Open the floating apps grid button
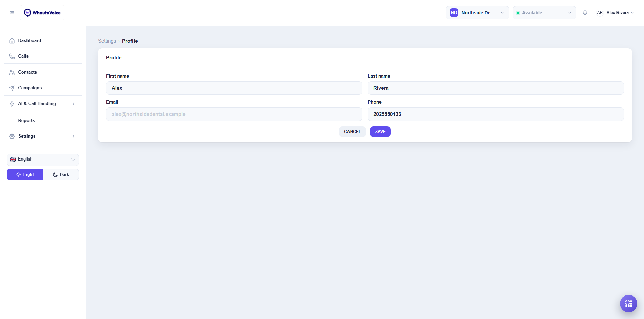The height and width of the screenshot is (319, 644). coord(629,304)
